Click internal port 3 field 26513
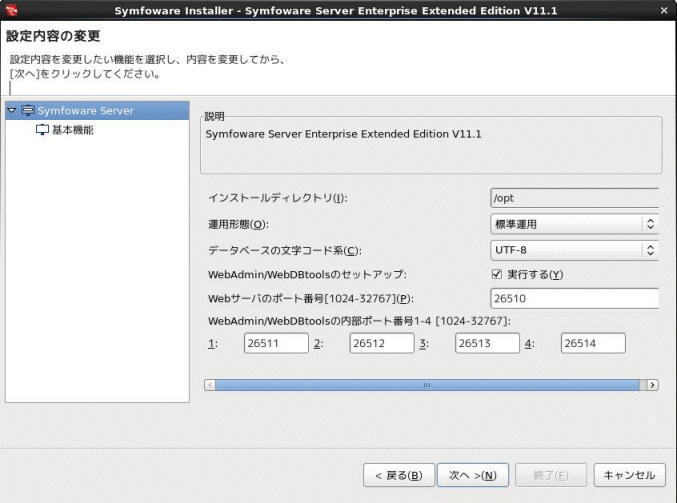 [487, 343]
